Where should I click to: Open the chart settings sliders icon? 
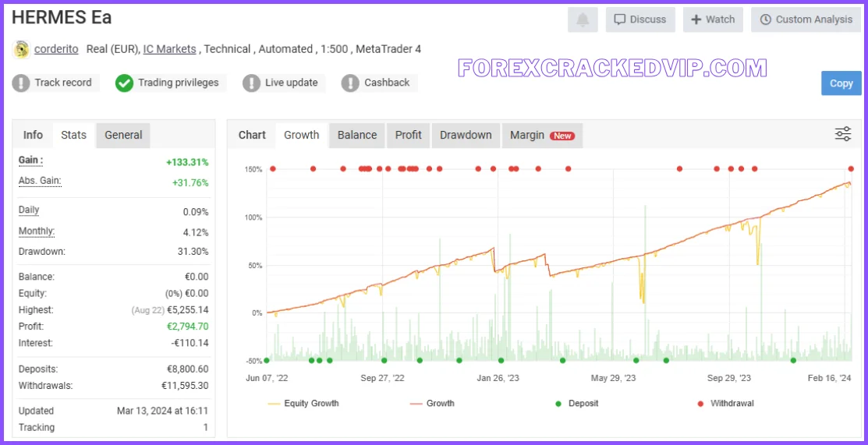pos(843,134)
